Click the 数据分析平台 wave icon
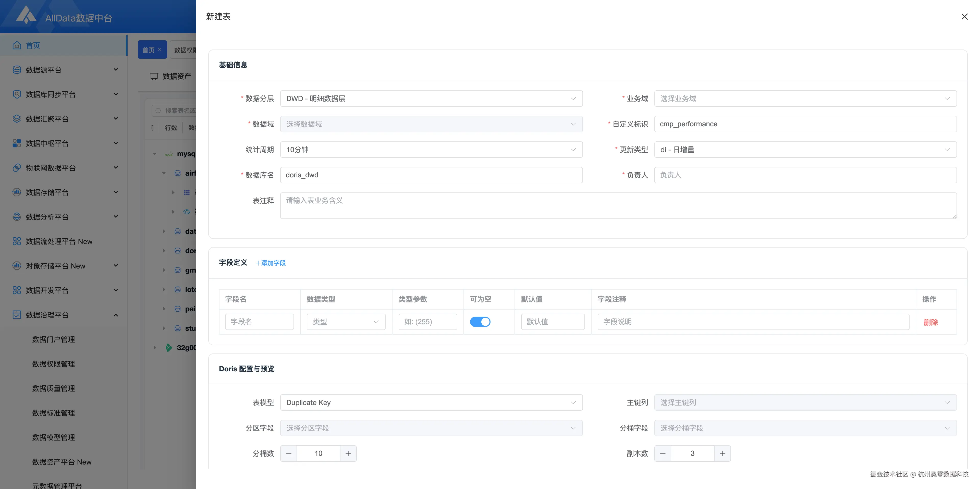 [16, 216]
